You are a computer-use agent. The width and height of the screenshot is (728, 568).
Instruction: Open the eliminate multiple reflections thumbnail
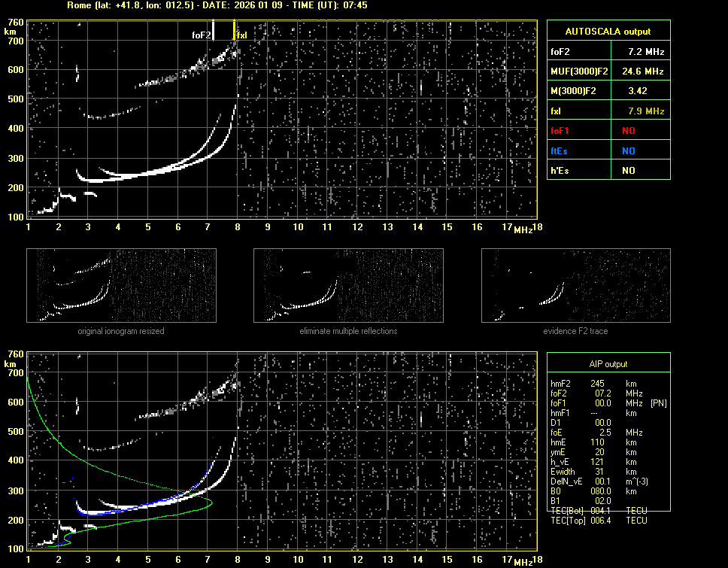(x=348, y=285)
